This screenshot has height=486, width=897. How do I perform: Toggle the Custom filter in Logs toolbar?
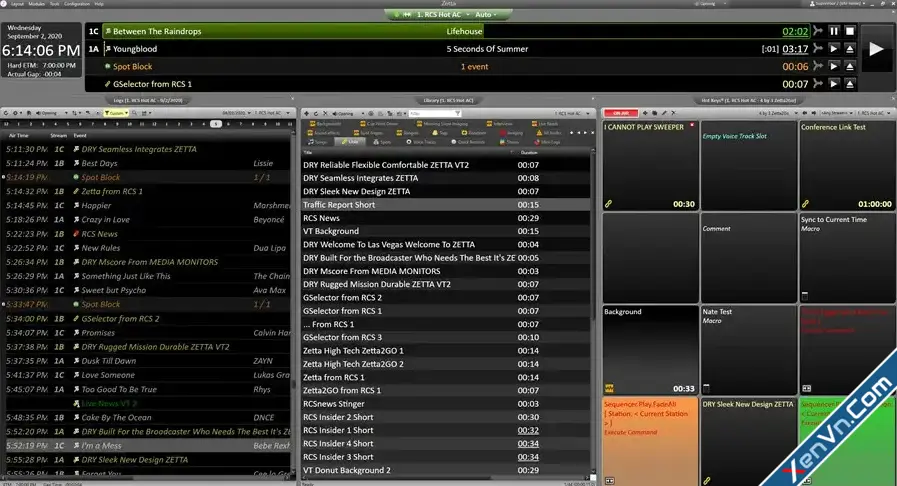pyautogui.click(x=116, y=113)
